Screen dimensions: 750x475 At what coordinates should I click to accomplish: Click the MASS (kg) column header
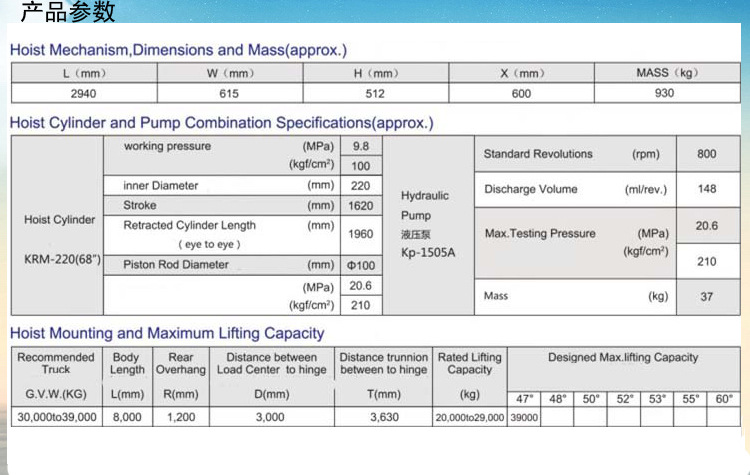[x=664, y=73]
